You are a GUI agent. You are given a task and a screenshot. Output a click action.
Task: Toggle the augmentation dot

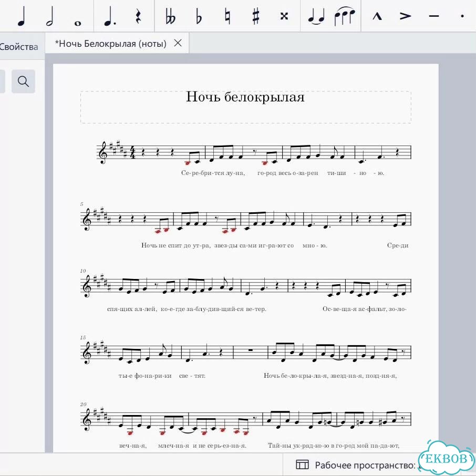click(x=110, y=16)
